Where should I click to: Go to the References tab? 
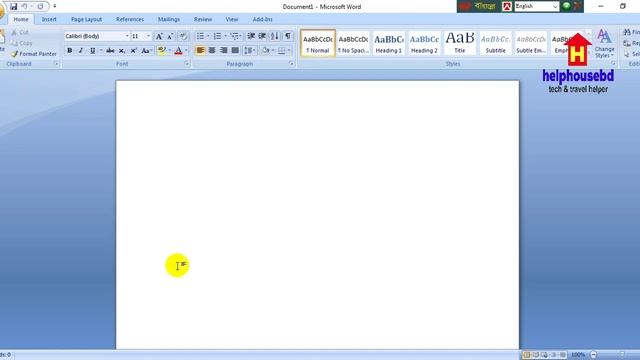[130, 19]
